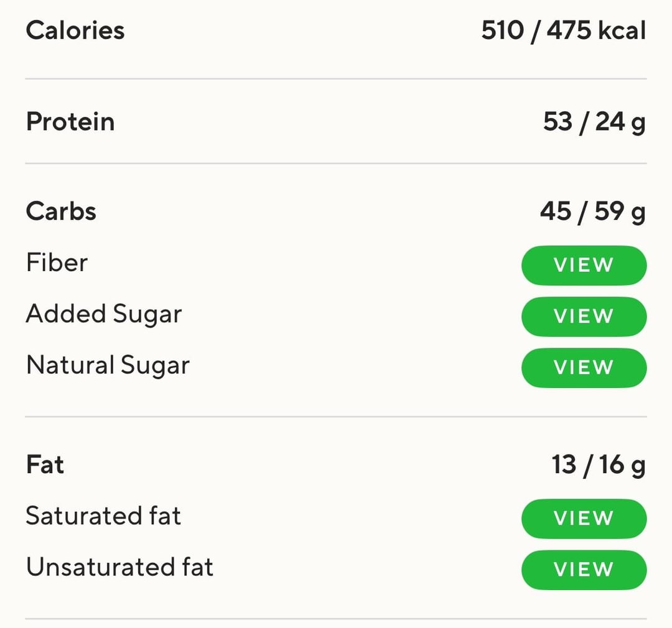Click the 13 / 16 g fat value
672x628 pixels.
click(599, 466)
